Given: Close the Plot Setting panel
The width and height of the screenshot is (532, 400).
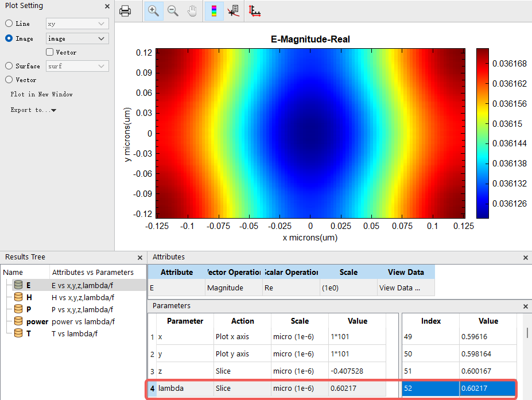Looking at the screenshot, I should (x=107, y=6).
